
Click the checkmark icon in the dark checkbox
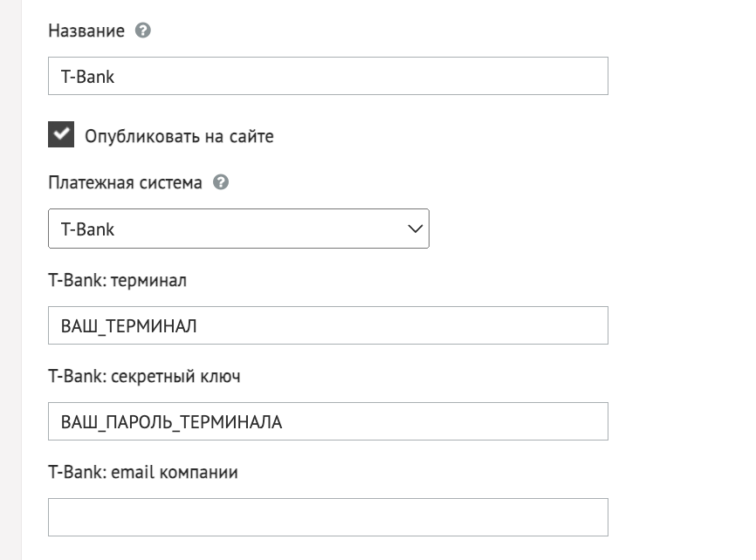[61, 133]
